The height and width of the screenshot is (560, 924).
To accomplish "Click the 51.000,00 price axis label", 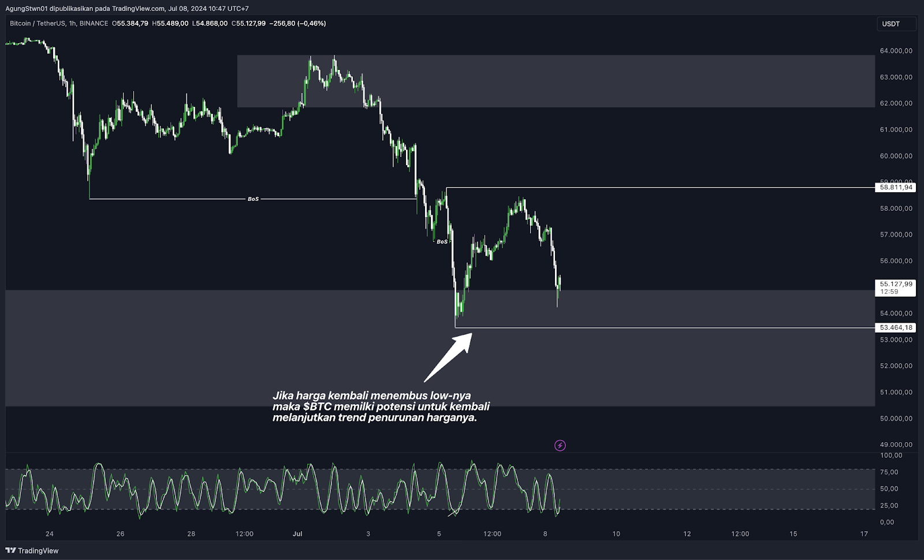I will (x=896, y=393).
